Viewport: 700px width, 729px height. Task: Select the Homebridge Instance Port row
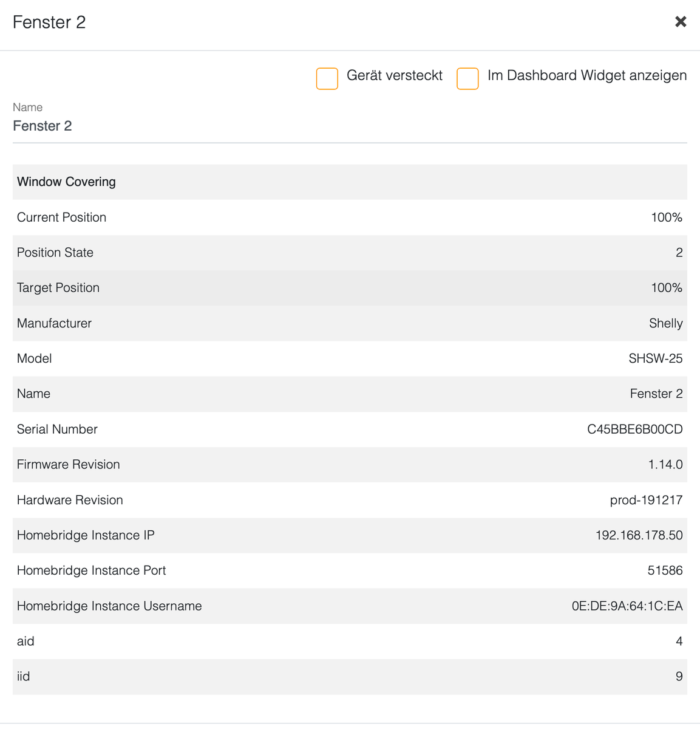coord(349,570)
